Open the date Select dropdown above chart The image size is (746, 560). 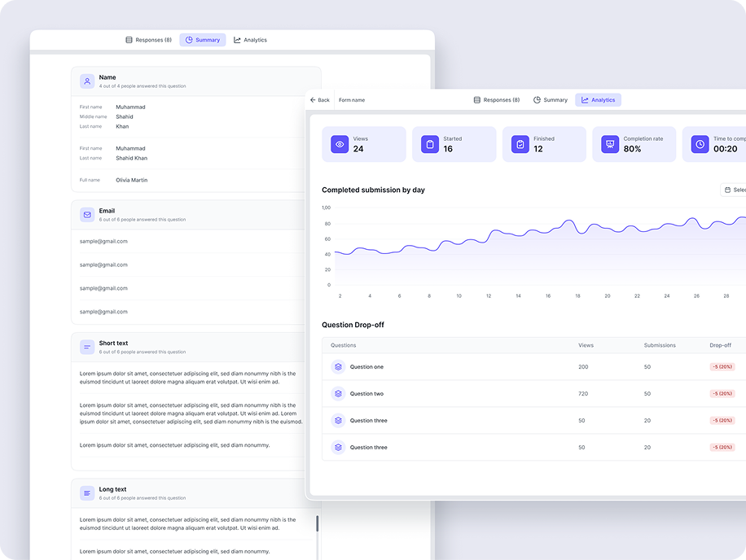coord(733,190)
